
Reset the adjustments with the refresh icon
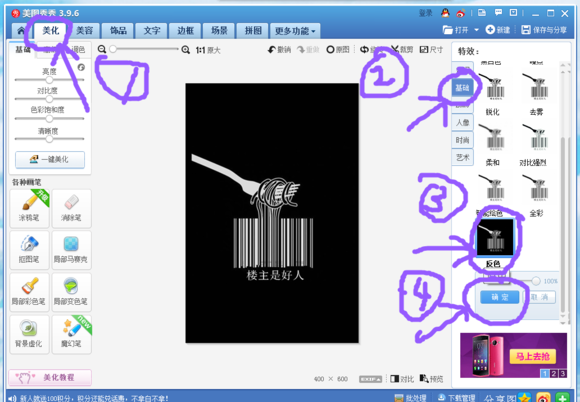click(x=81, y=67)
